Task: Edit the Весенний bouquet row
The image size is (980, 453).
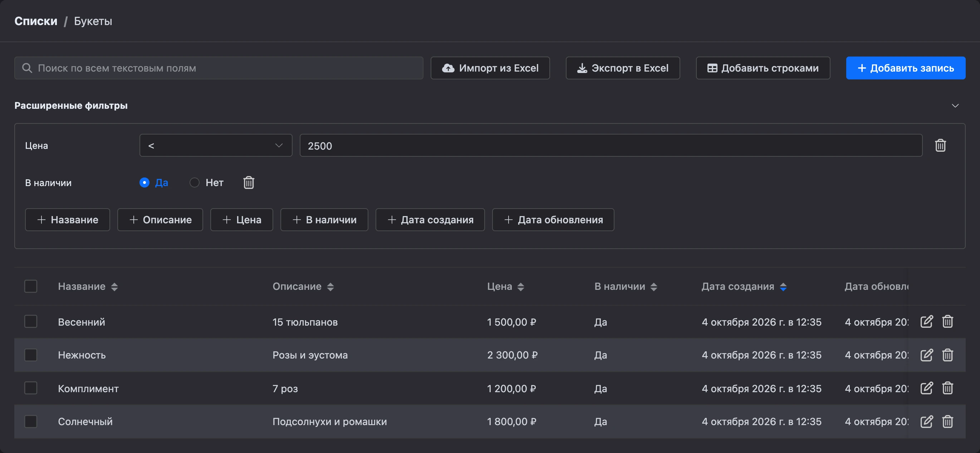Action: pyautogui.click(x=926, y=321)
